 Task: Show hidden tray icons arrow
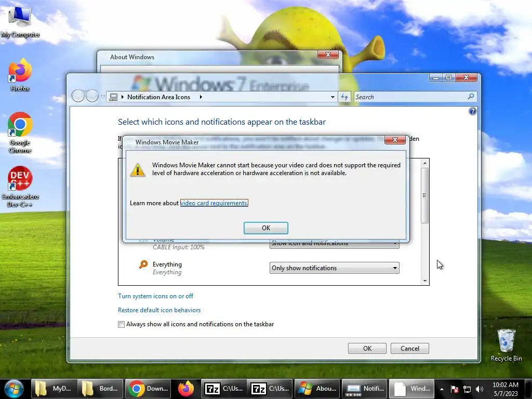pos(442,389)
